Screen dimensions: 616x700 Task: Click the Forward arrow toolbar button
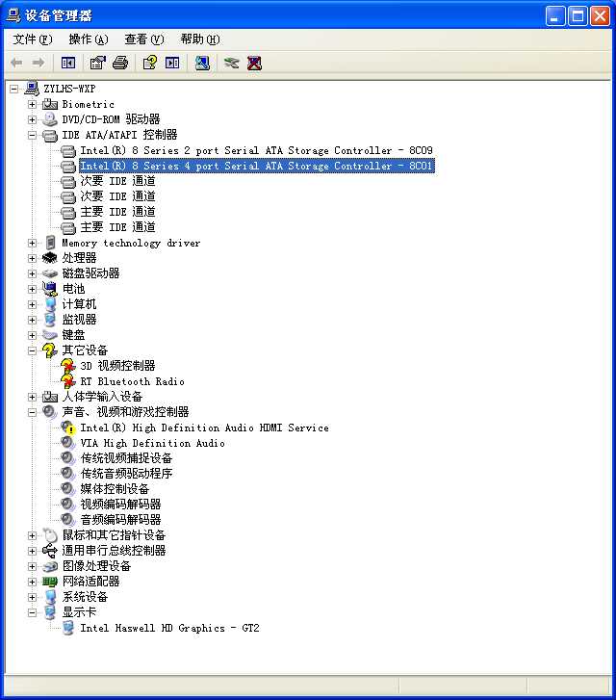click(x=38, y=63)
